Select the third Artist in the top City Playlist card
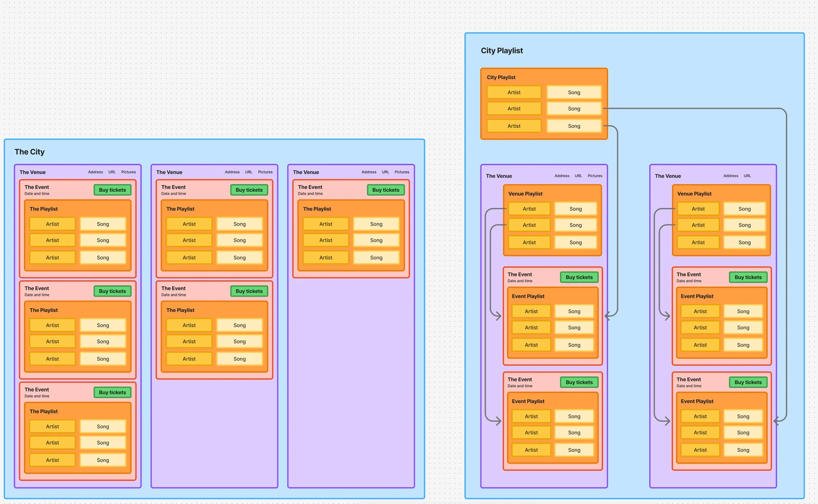818x504 pixels. 514,126
